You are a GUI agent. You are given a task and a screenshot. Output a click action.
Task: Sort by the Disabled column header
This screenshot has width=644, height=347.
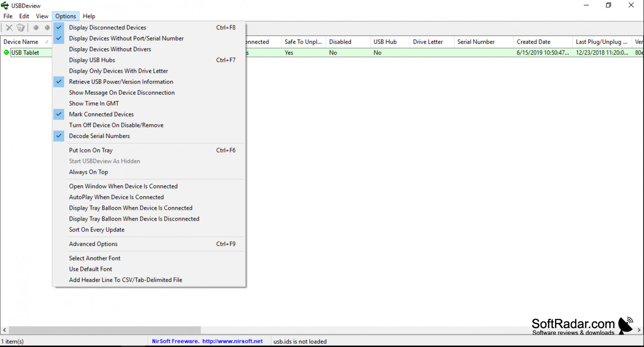(348, 42)
